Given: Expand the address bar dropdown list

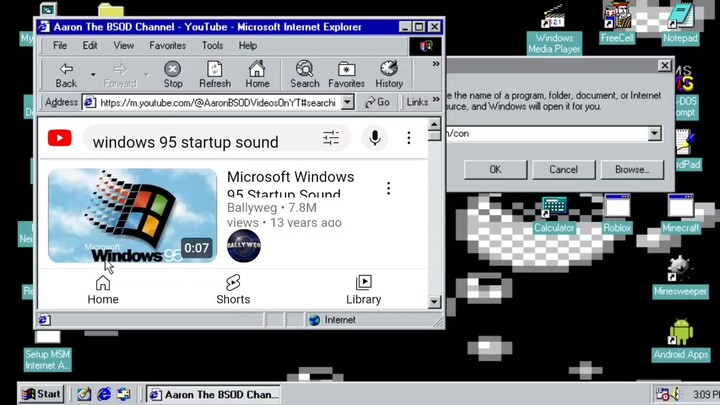Looking at the screenshot, I should pyautogui.click(x=348, y=102).
